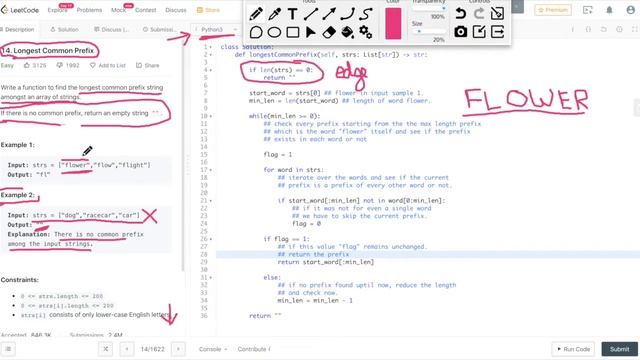Select the eraser tool
The image size is (640, 360).
pos(329,32)
